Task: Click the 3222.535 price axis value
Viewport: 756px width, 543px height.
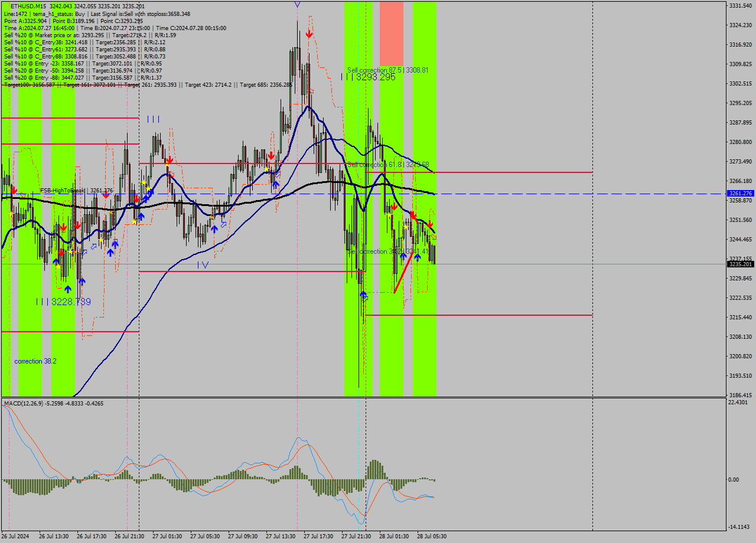Action: [x=740, y=297]
